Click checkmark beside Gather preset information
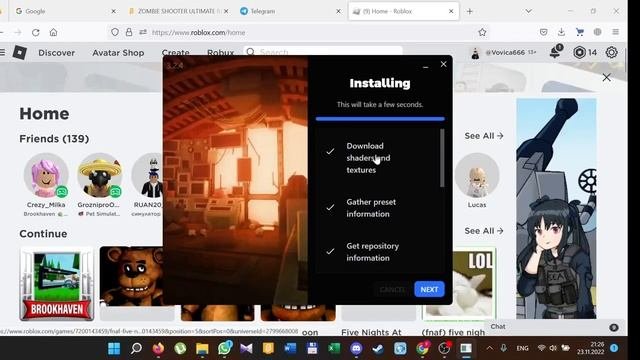The image size is (640, 360). (x=330, y=207)
